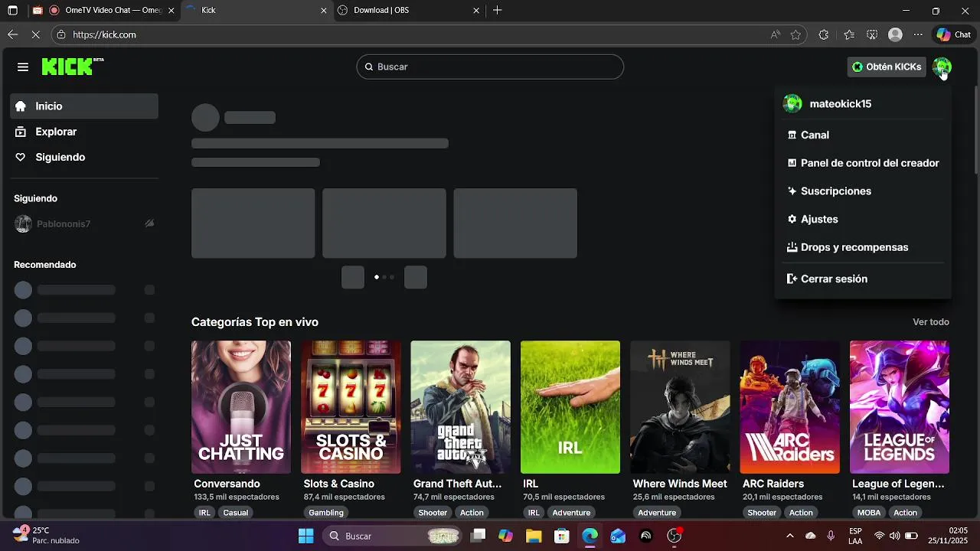Open the hamburger sidebar menu
The height and width of the screenshot is (551, 980).
click(x=23, y=67)
